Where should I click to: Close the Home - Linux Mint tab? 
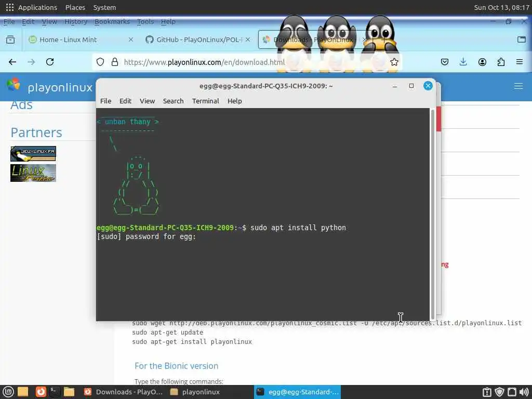pyautogui.click(x=130, y=39)
